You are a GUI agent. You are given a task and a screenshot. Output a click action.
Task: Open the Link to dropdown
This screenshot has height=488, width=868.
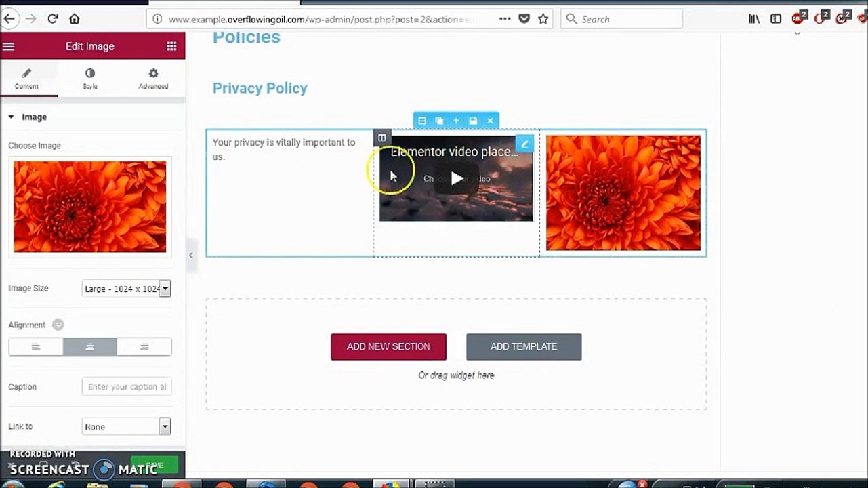(x=126, y=426)
